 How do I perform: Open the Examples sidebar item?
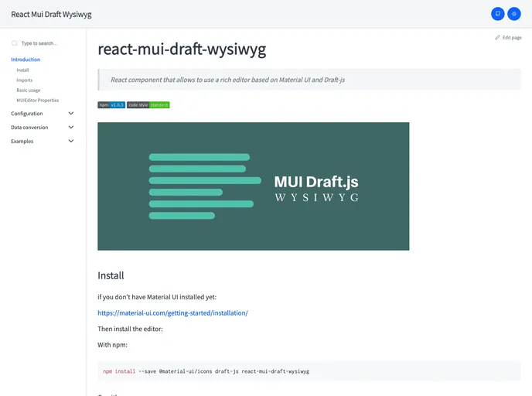(22, 142)
